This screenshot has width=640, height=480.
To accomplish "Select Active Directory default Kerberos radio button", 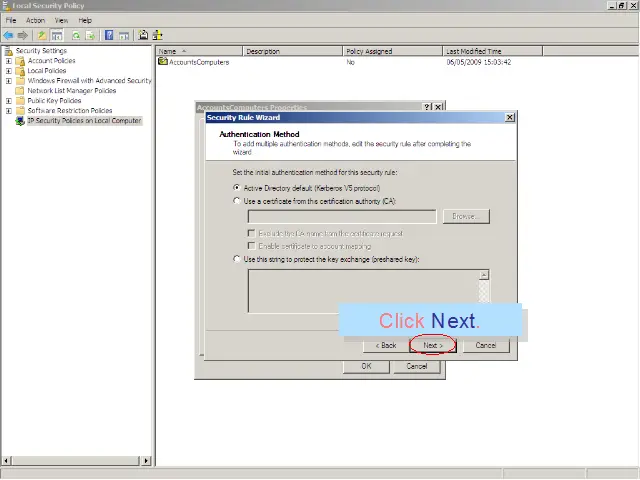I will (237, 188).
